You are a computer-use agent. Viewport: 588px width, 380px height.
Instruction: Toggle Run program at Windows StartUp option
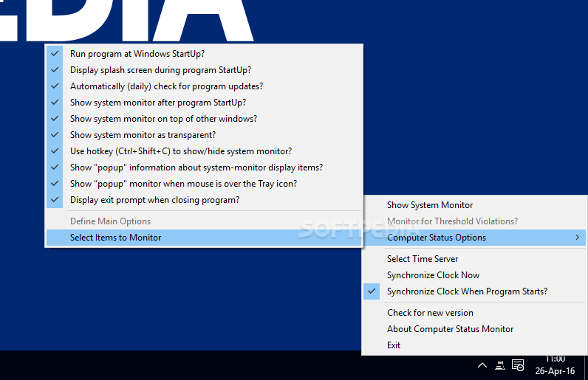pyautogui.click(x=204, y=54)
